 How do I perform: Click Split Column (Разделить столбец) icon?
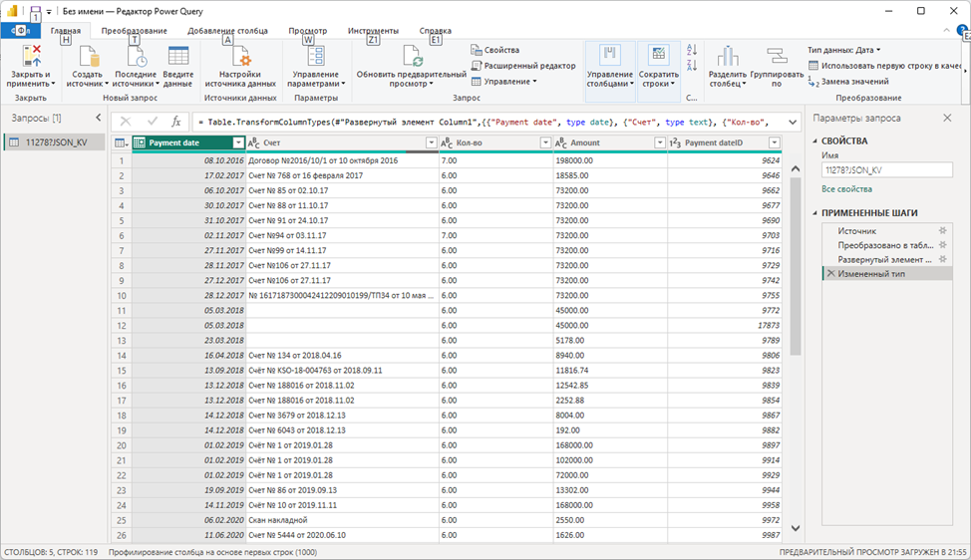pyautogui.click(x=728, y=56)
